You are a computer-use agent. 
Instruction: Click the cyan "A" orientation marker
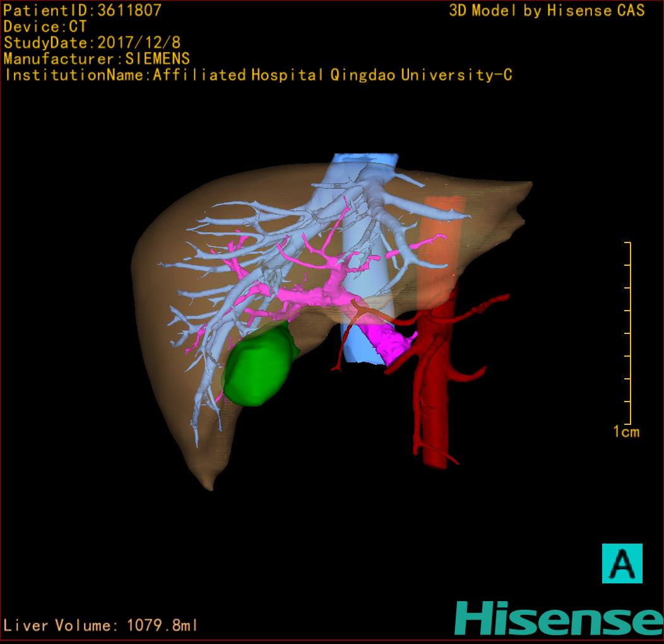tap(622, 563)
